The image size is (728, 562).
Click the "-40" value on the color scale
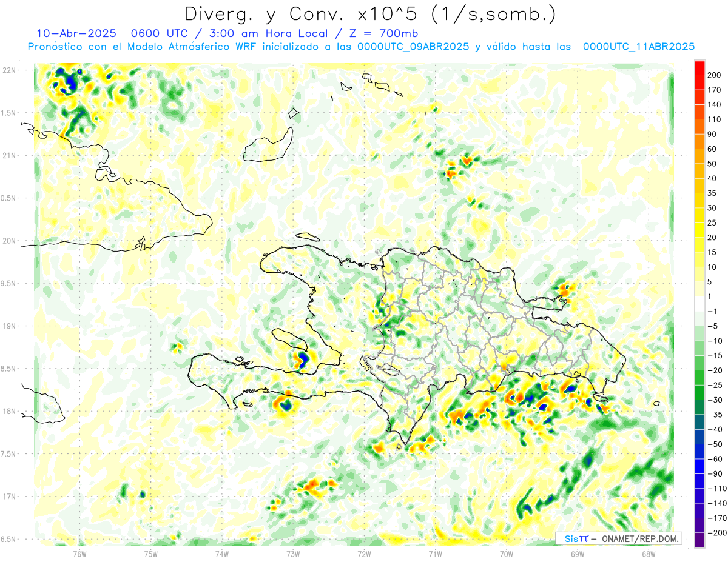pos(714,429)
